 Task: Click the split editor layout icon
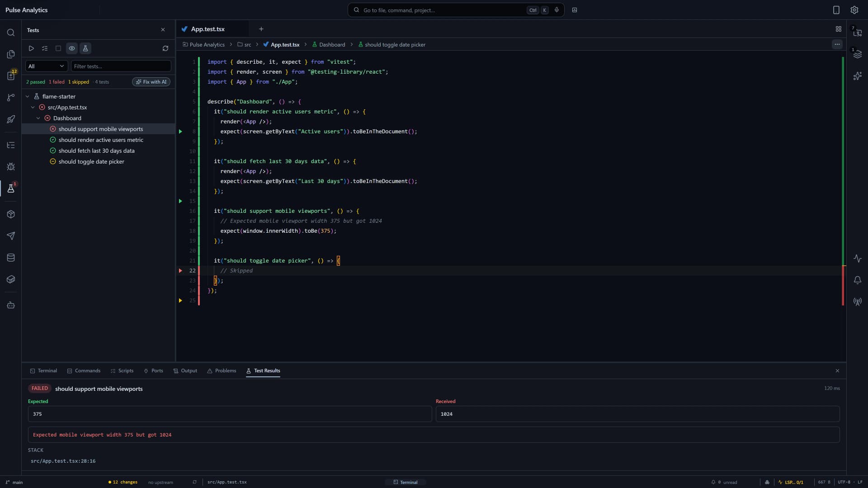tap(838, 29)
